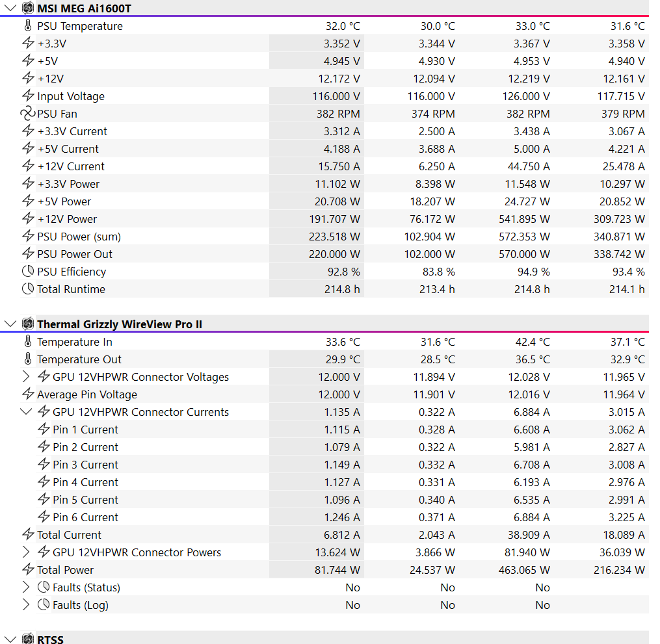Click the clock icon beside Total Runtime

(x=28, y=289)
